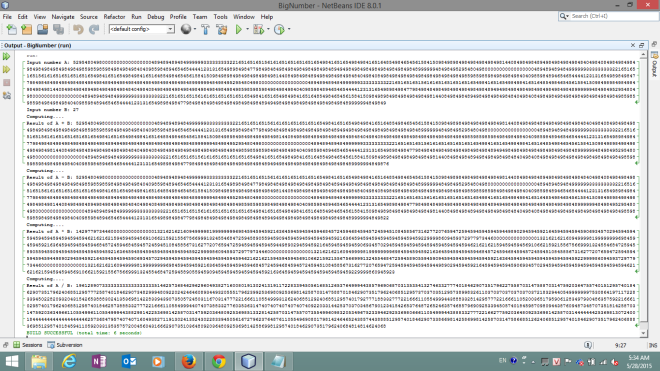Open Internet Explorer from the taskbar
The image size is (660, 371).
click(x=69, y=361)
